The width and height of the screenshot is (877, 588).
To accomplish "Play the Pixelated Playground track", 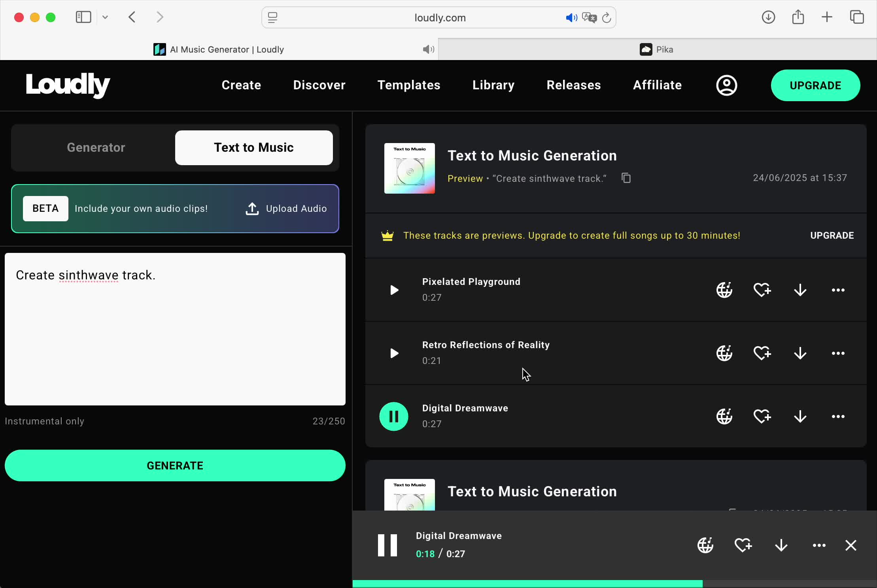I will tap(394, 290).
